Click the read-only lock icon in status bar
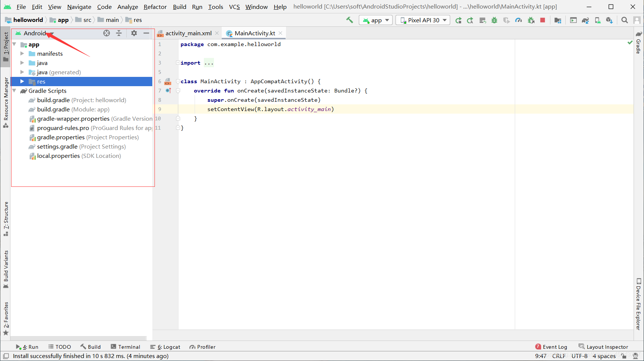 tap(624, 356)
